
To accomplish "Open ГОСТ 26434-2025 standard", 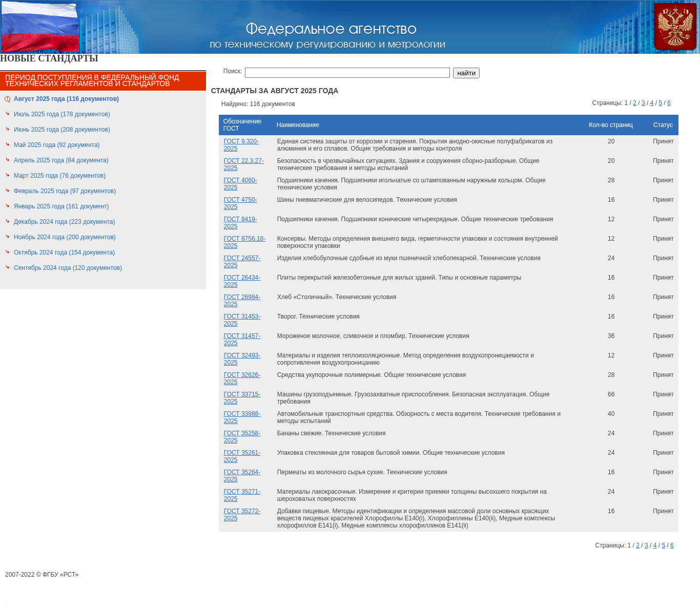I will (242, 281).
